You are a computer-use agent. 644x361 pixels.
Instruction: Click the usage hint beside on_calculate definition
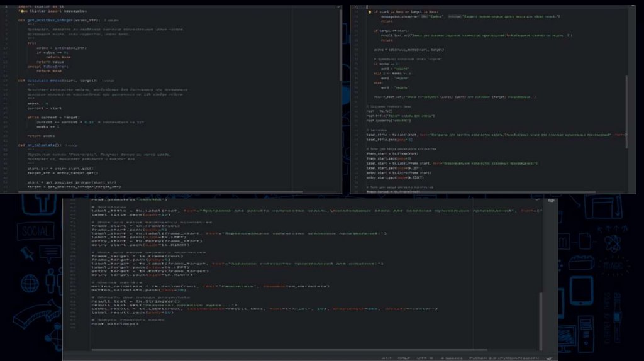click(70, 145)
